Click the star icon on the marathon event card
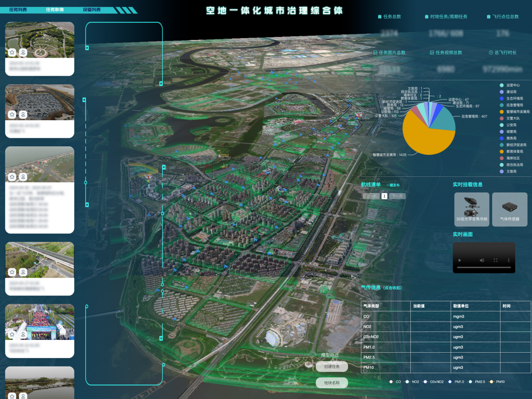This screenshot has width=532, height=399. coord(12,334)
